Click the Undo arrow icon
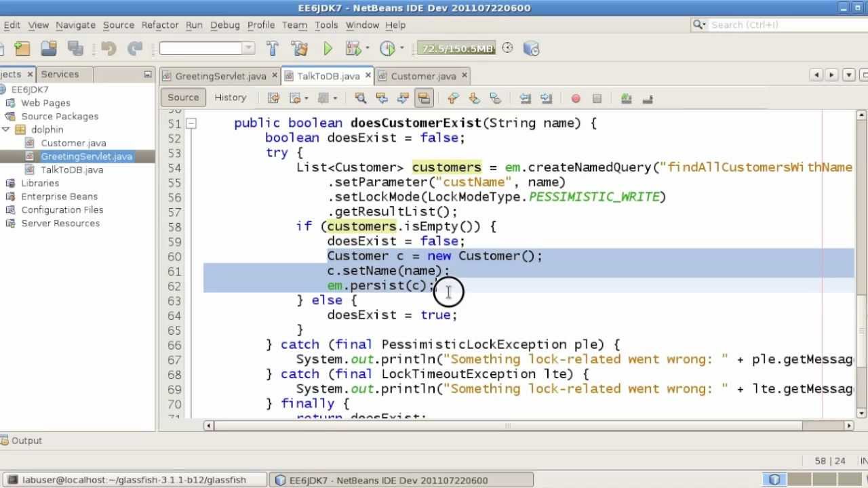868x488 pixels. 108,48
